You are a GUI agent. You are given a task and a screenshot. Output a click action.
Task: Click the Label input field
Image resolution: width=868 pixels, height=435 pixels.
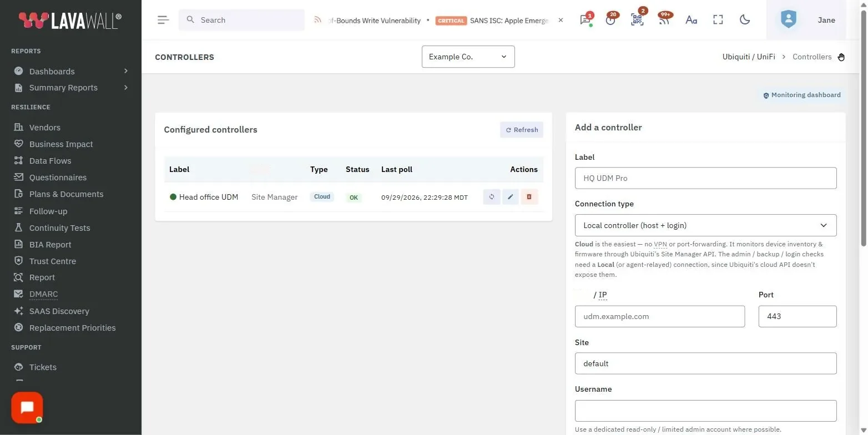pyautogui.click(x=705, y=178)
